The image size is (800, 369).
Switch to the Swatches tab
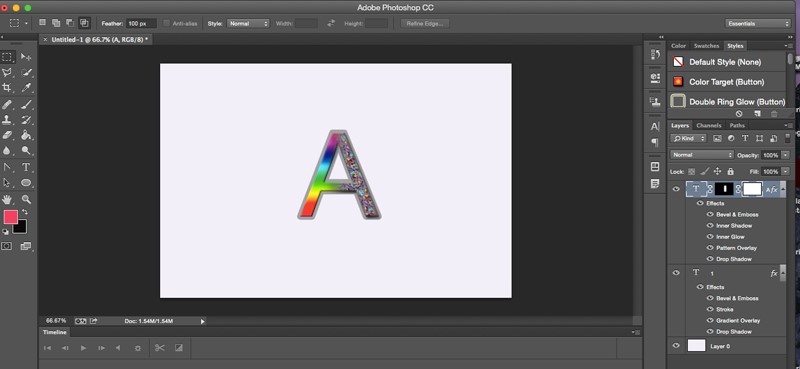pyautogui.click(x=707, y=46)
